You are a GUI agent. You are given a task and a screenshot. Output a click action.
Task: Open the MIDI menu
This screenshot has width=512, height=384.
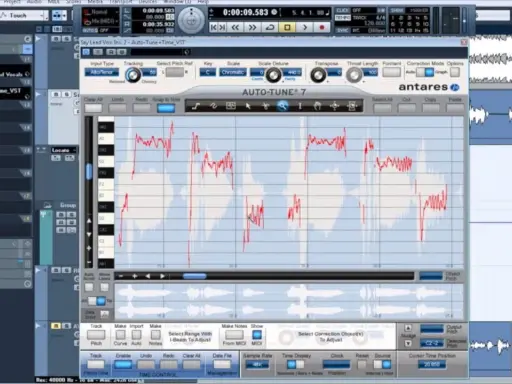53,2
